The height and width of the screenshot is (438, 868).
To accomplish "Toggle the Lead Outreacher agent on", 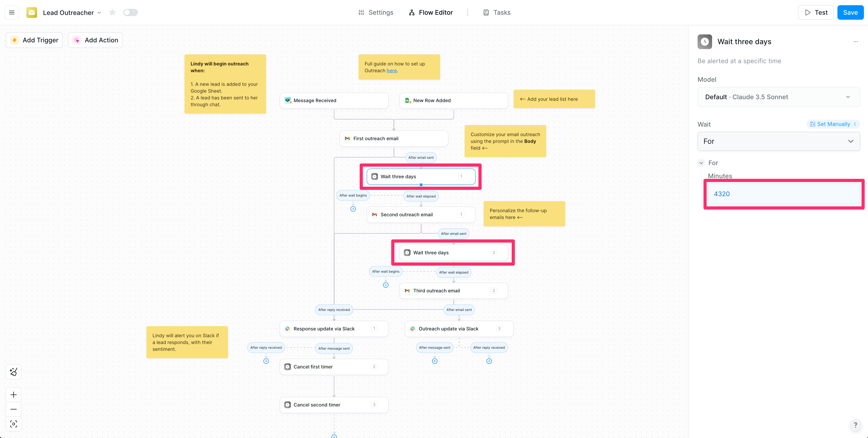I will [130, 12].
